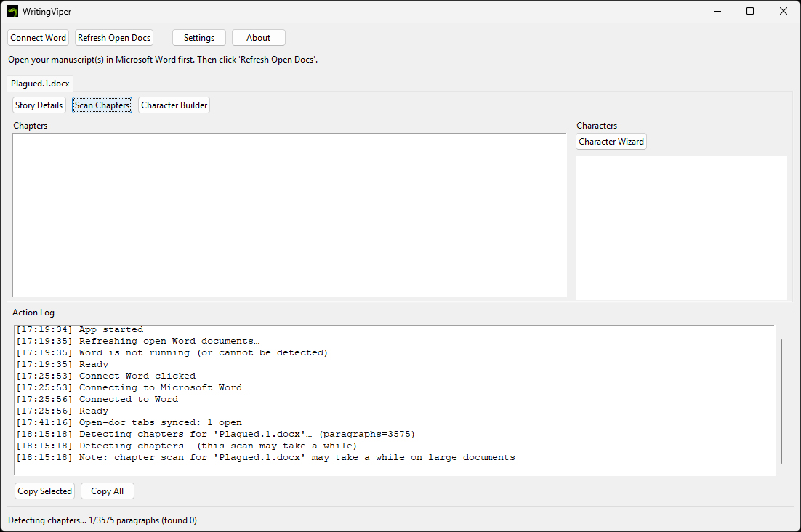Open the Settings dialog
The height and width of the screenshot is (532, 801).
click(198, 38)
